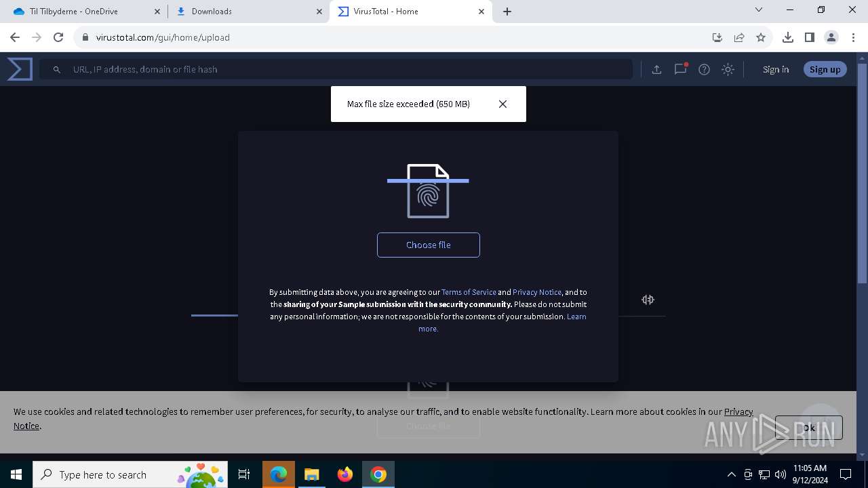Open the Chrome profile avatar
This screenshot has height=488, width=868.
(831, 37)
